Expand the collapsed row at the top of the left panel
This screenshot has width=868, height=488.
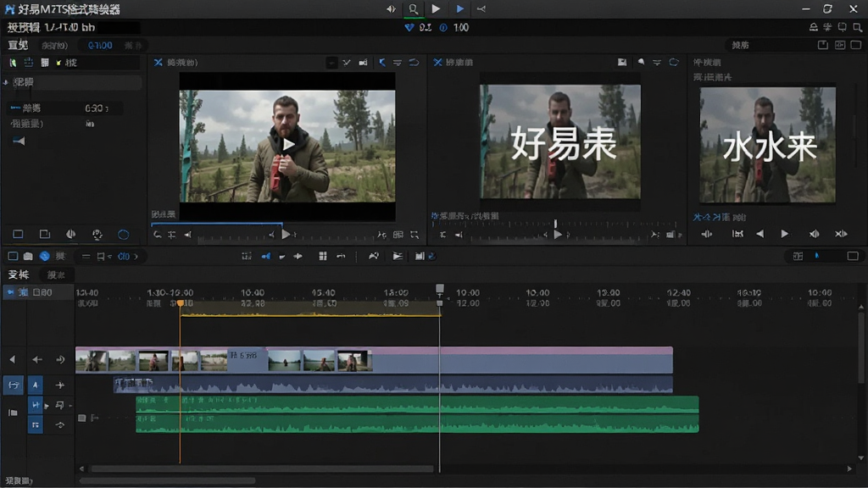(72, 82)
